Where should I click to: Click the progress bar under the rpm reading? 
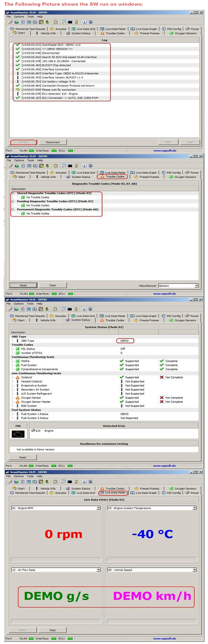(x=56, y=559)
